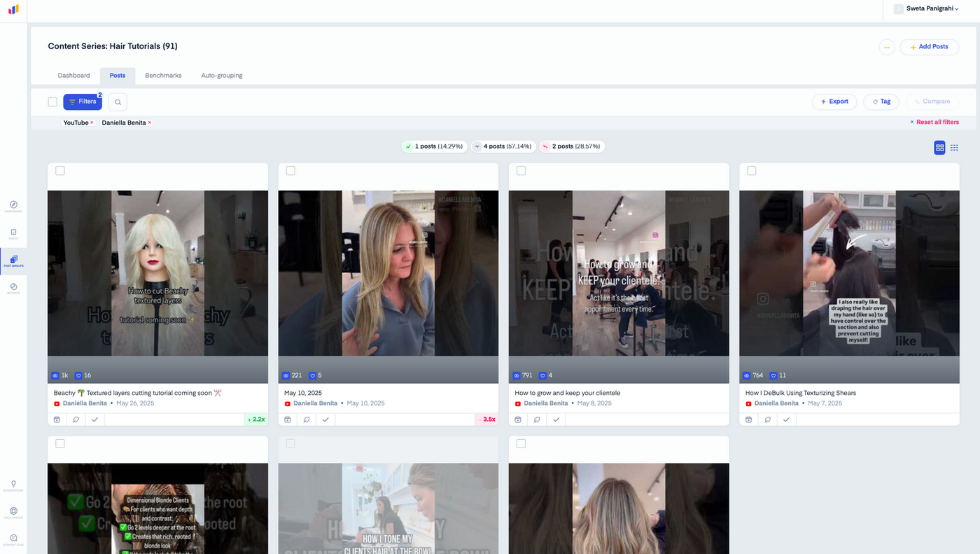The height and width of the screenshot is (554, 980).
Task: Expand the Sweta Panigrahi user dropdown
Action: 931,8
